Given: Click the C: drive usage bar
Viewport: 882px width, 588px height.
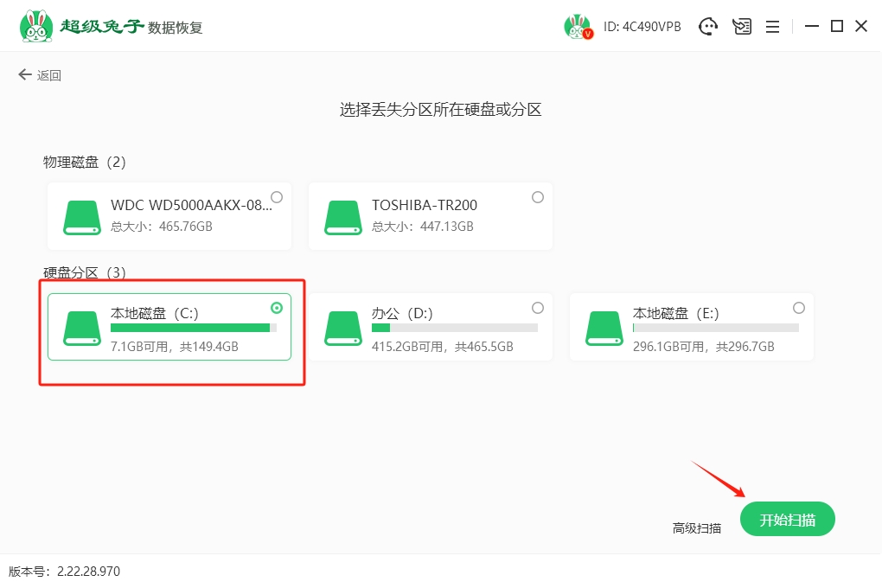Looking at the screenshot, I should (x=193, y=329).
